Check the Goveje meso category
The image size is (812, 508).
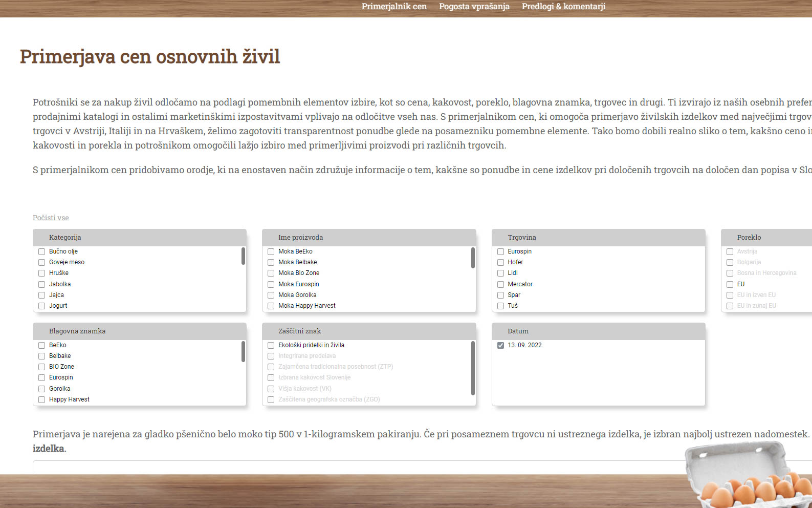click(42, 262)
